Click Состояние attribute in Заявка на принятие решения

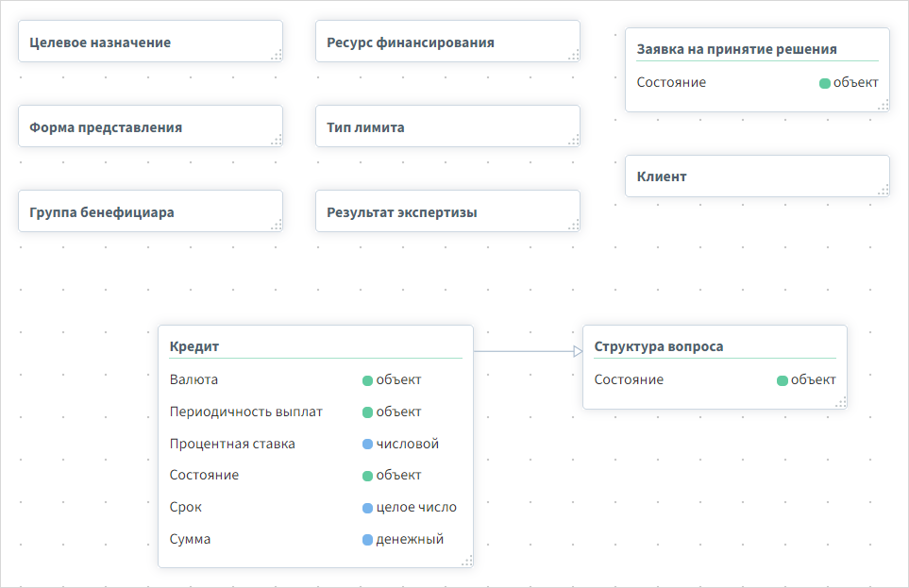pyautogui.click(x=671, y=82)
